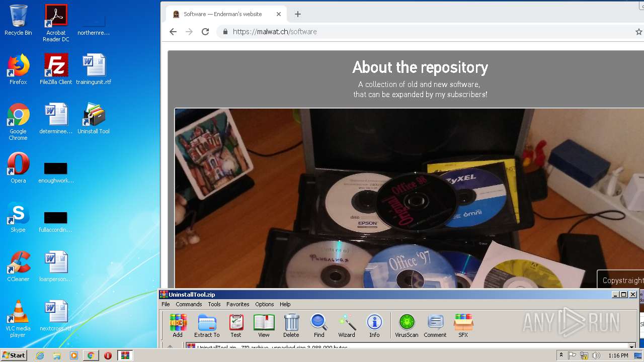644x362 pixels.
Task: Click the CD photo on the webpage
Action: coord(409,198)
